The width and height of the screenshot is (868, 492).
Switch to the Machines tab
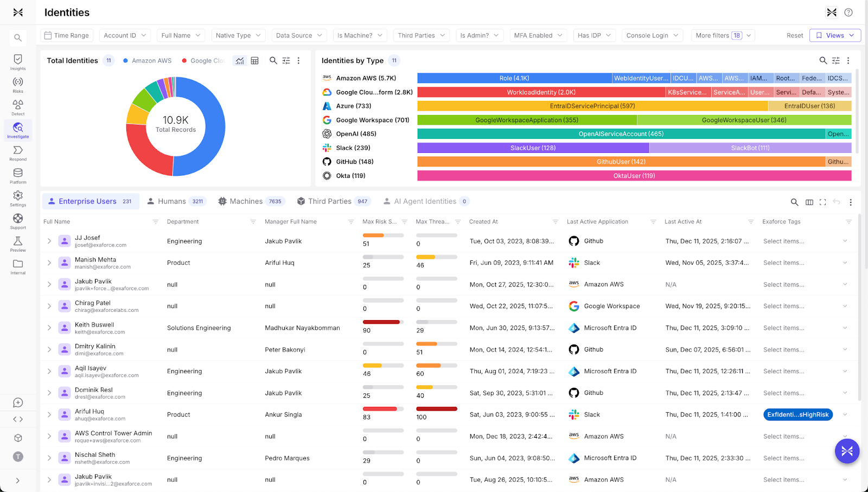pyautogui.click(x=245, y=201)
